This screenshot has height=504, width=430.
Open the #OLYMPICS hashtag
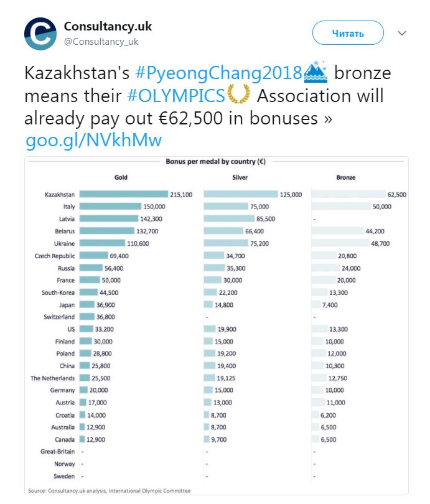tap(178, 96)
